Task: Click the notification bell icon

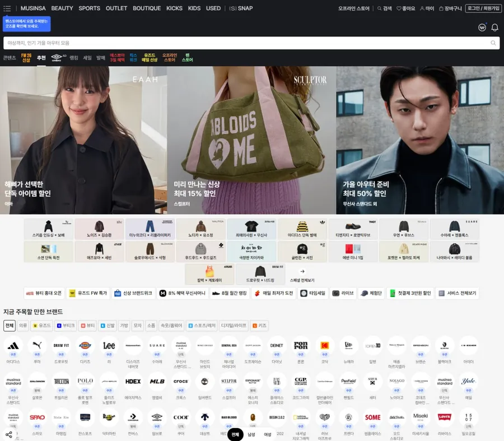Action: [x=494, y=27]
